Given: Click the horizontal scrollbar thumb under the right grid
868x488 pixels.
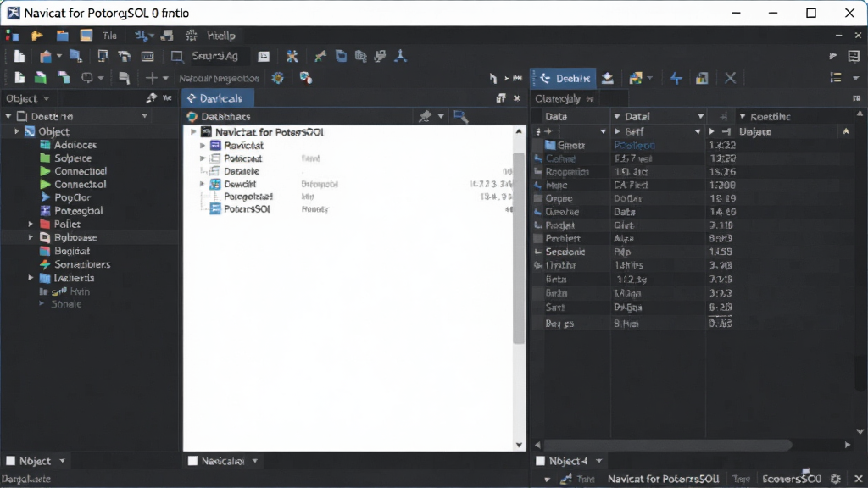Looking at the screenshot, I should pos(668,445).
